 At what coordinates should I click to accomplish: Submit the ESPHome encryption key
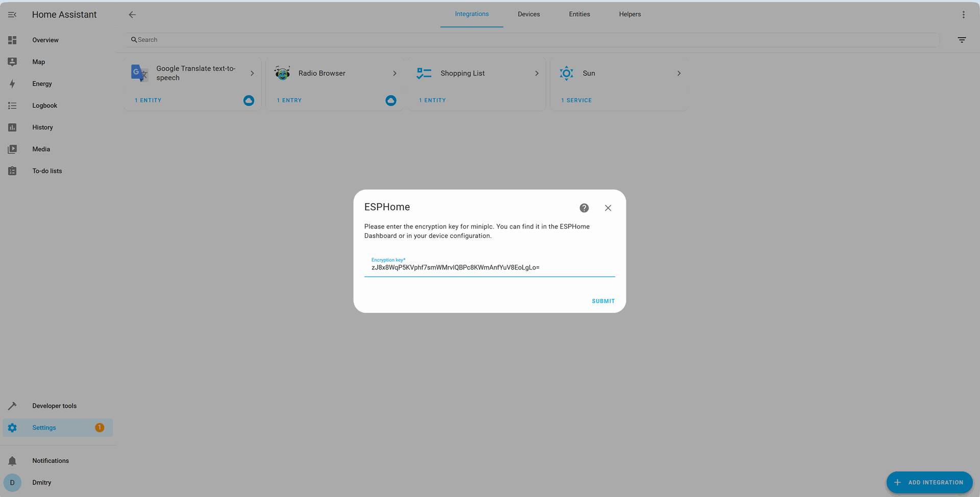point(603,301)
